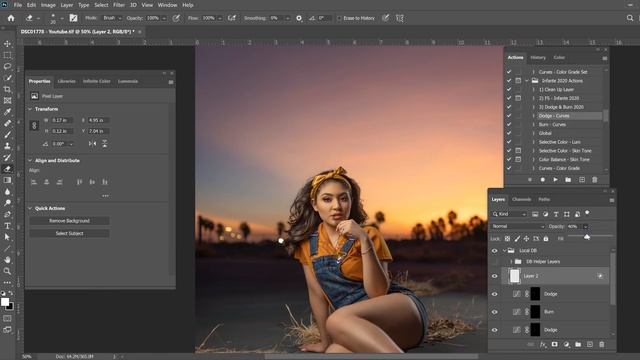Enable the Erase to History checkbox
640x360 pixels.
pyautogui.click(x=339, y=18)
